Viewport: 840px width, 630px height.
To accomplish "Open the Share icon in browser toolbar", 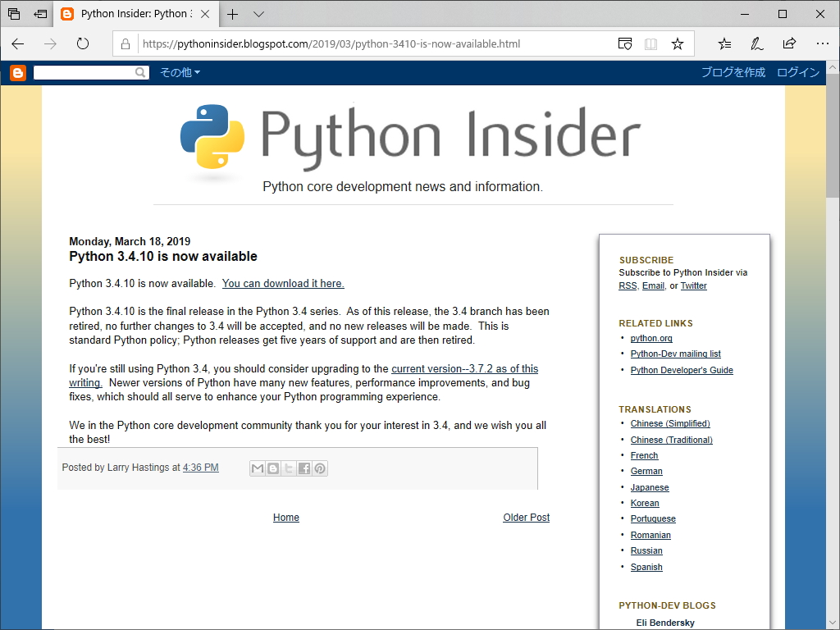I will [x=789, y=43].
